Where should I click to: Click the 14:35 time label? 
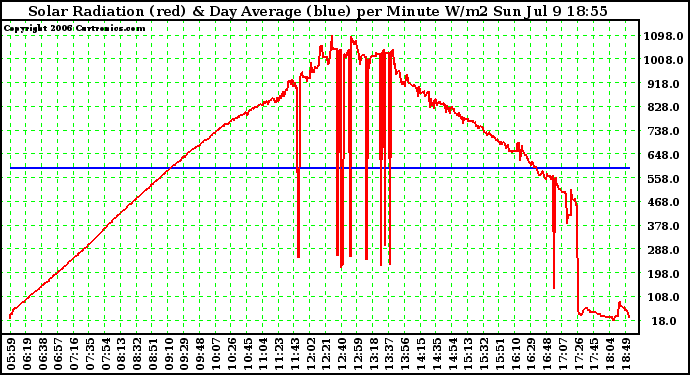437,354
